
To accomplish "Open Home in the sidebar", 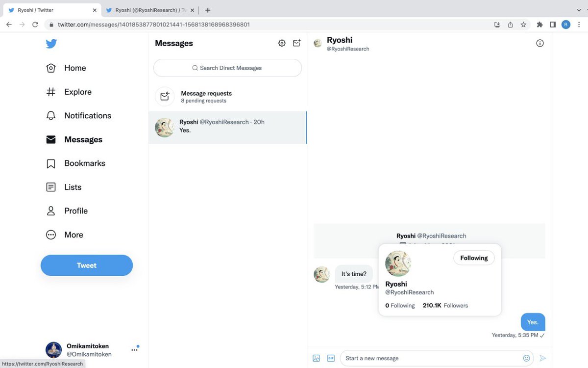I will click(66, 68).
